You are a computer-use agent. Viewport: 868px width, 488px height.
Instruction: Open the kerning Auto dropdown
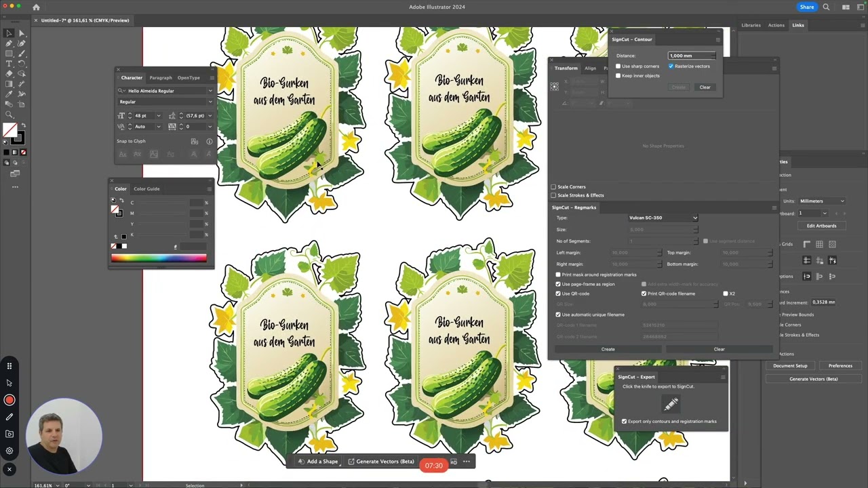[159, 127]
